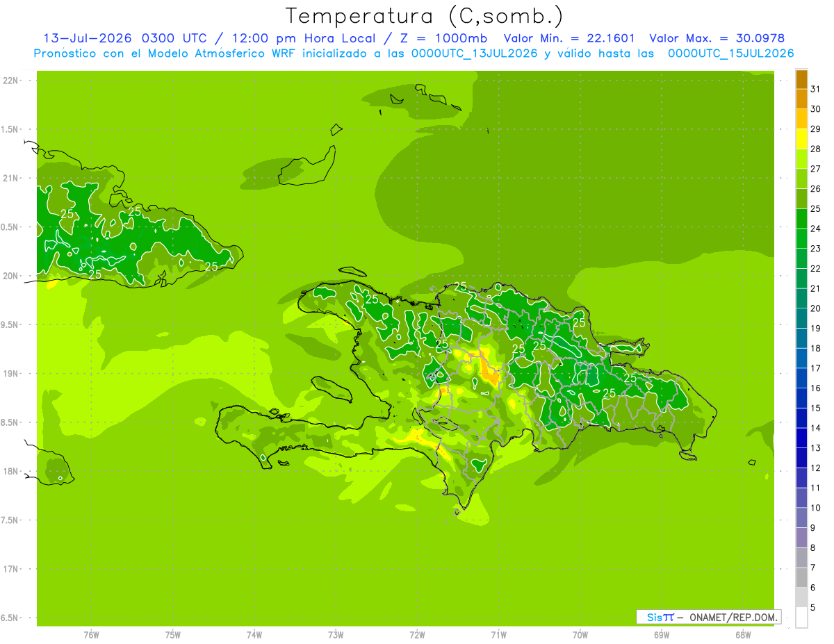Click the 5 value on the color legend
The height and width of the screenshot is (644, 834).
click(x=813, y=608)
